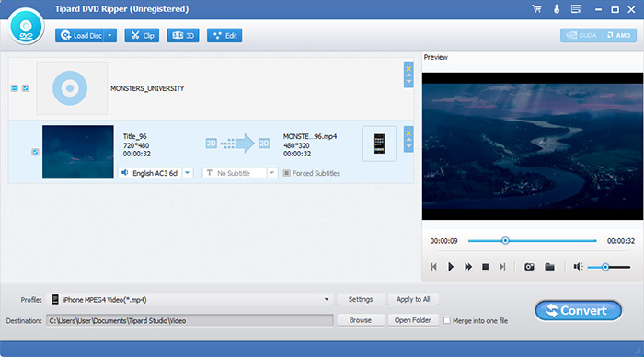The height and width of the screenshot is (357, 644).
Task: Collapse the MONSTERS_UNIVERSITY disc titles
Action: coord(15,88)
